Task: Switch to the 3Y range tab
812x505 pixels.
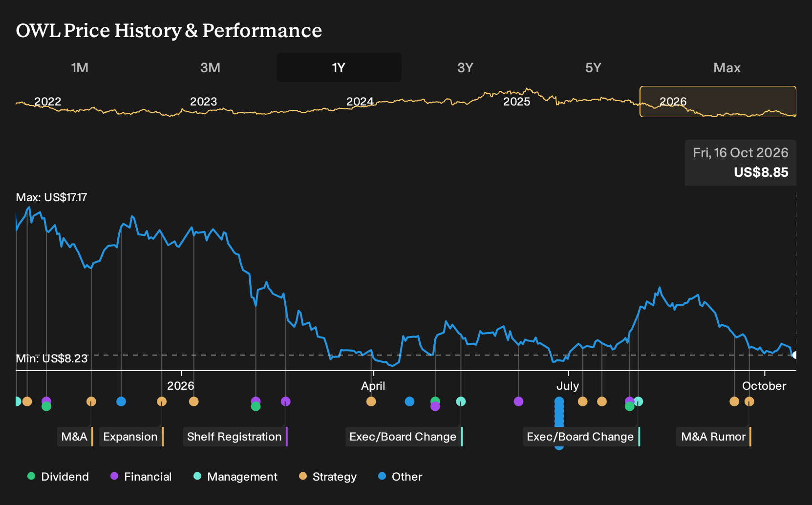Action: point(465,67)
